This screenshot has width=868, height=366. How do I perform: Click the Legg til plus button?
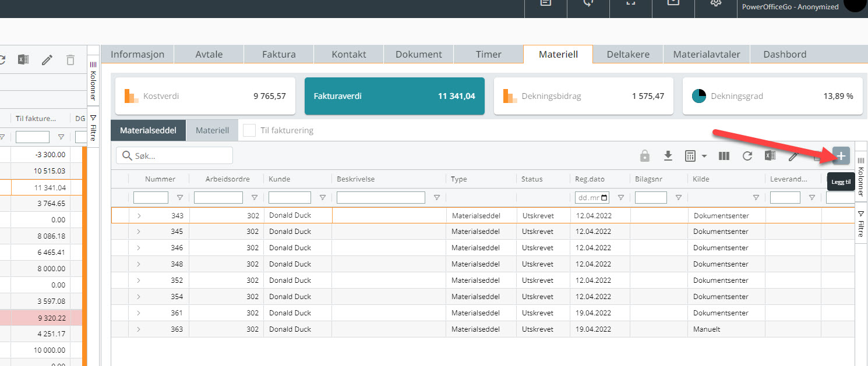[841, 156]
